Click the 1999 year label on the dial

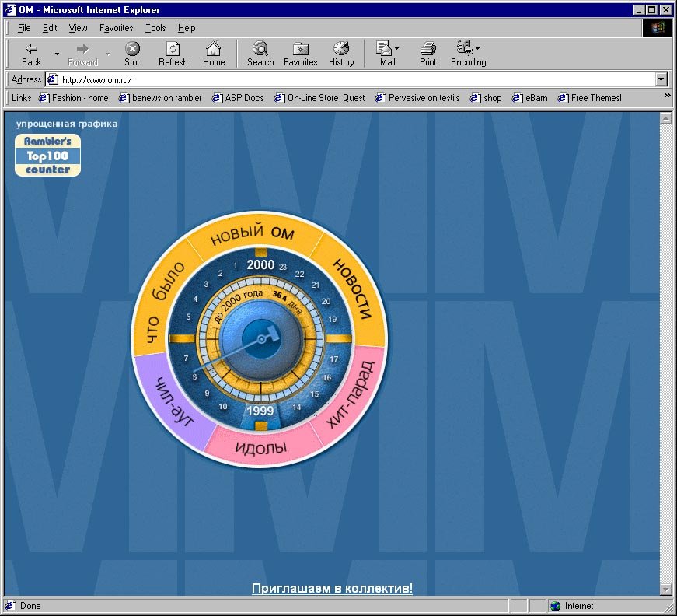260,411
